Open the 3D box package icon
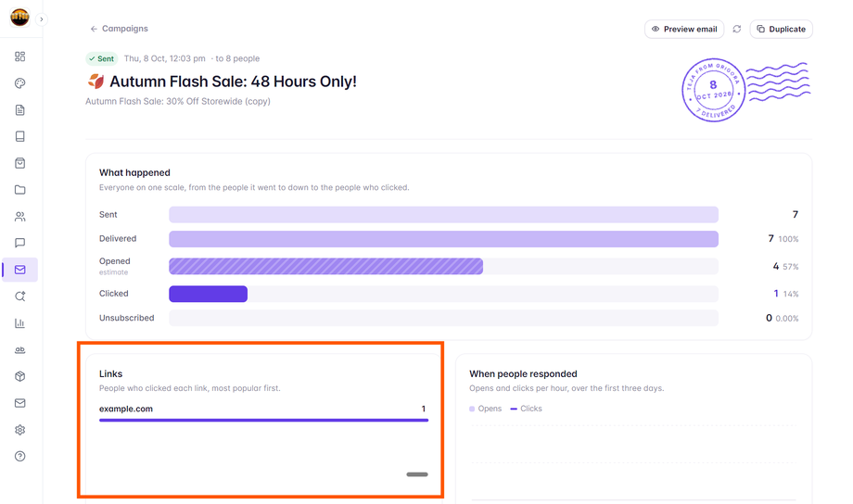This screenshot has width=853, height=504. (20, 376)
